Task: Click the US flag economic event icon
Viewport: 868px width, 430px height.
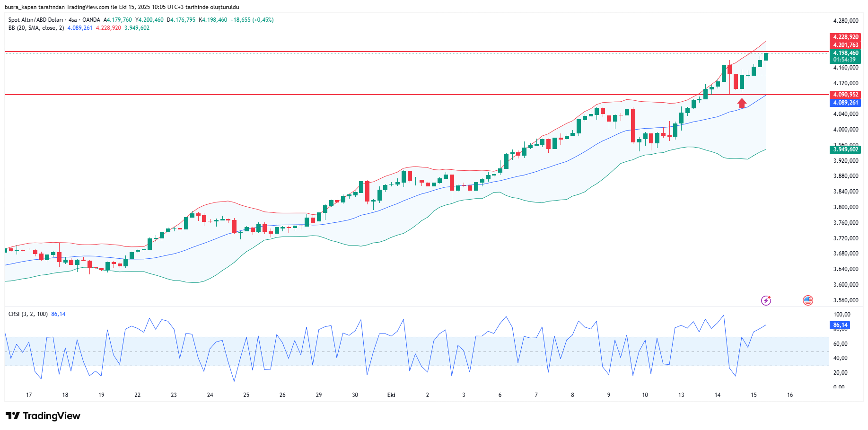Action: click(808, 300)
